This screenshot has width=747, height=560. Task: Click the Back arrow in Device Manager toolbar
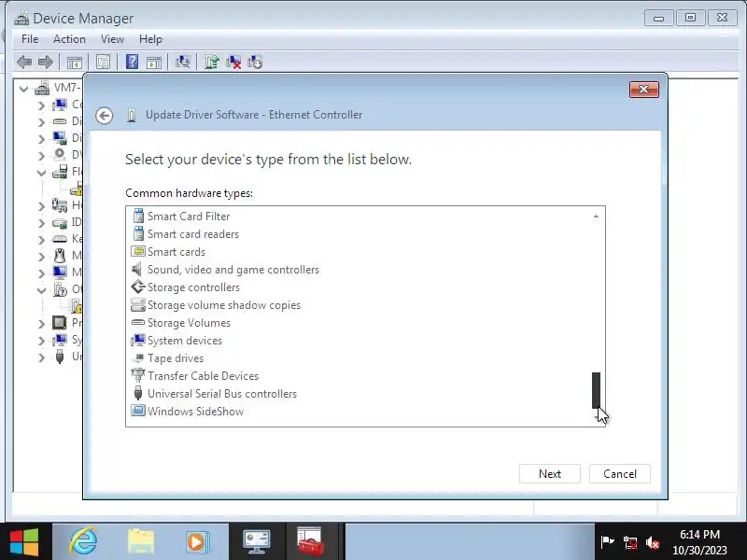pos(24,62)
